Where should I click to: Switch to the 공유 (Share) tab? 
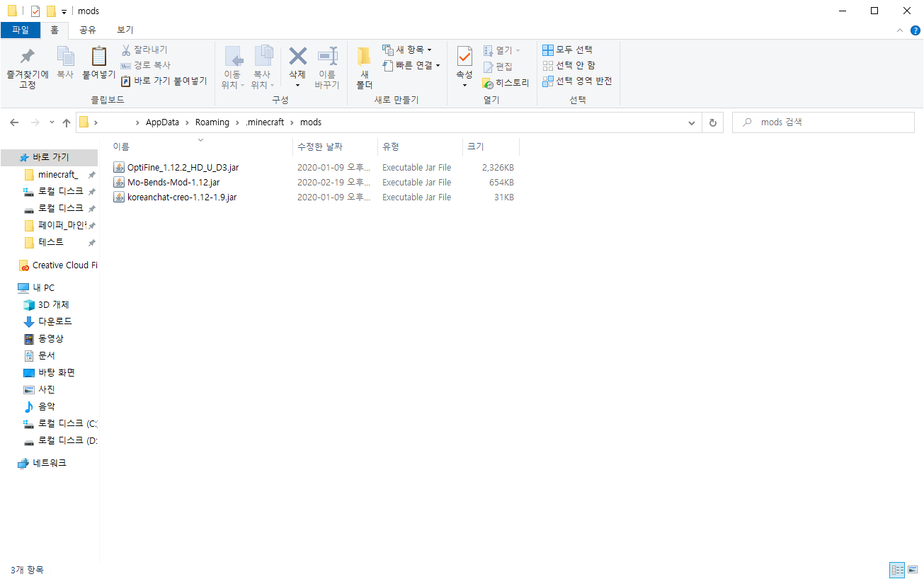(x=88, y=30)
